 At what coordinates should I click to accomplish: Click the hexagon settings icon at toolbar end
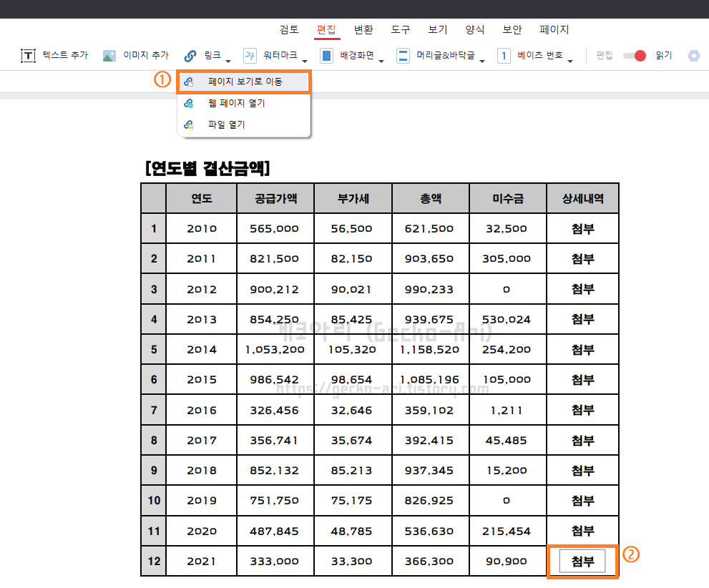point(694,56)
